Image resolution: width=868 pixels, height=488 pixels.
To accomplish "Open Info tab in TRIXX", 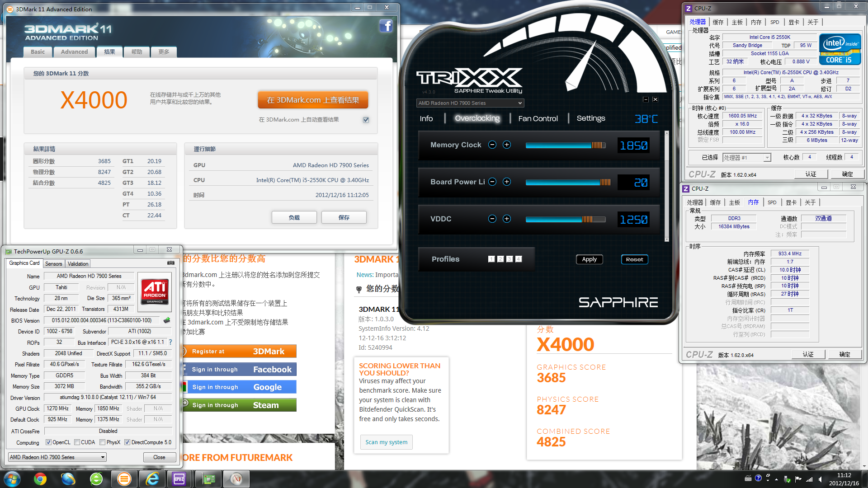I will (x=426, y=118).
